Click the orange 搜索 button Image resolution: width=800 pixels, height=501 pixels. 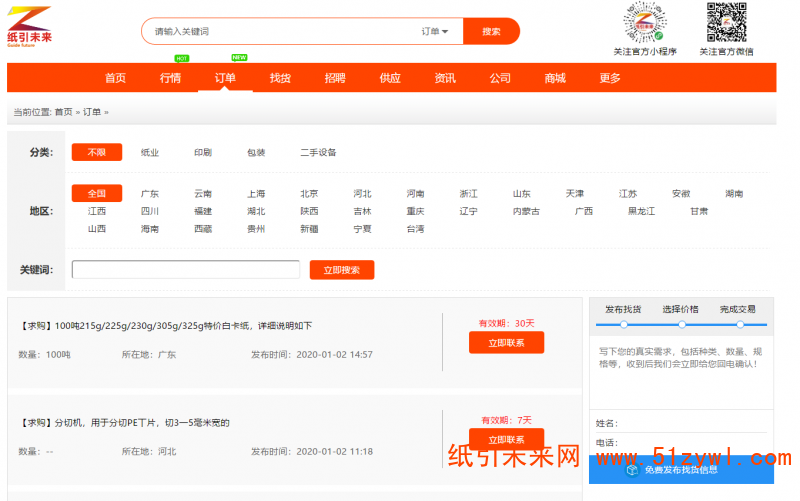(491, 31)
